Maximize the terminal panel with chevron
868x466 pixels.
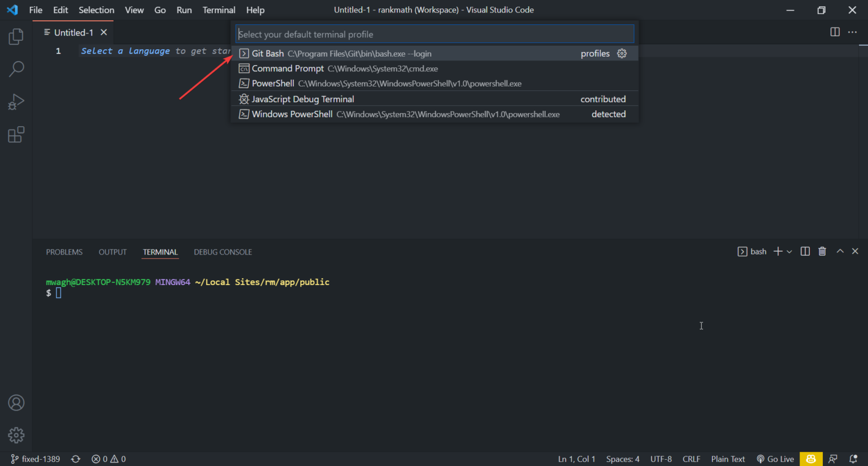(x=840, y=251)
